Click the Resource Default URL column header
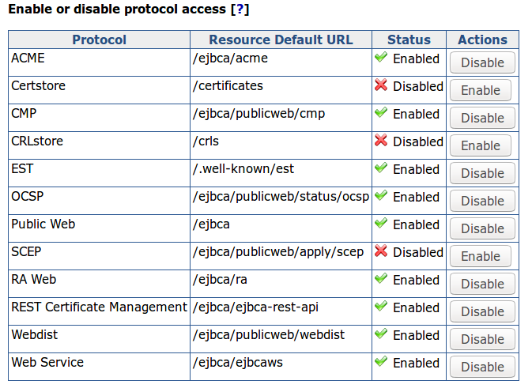The width and height of the screenshot is (532, 392). point(281,40)
